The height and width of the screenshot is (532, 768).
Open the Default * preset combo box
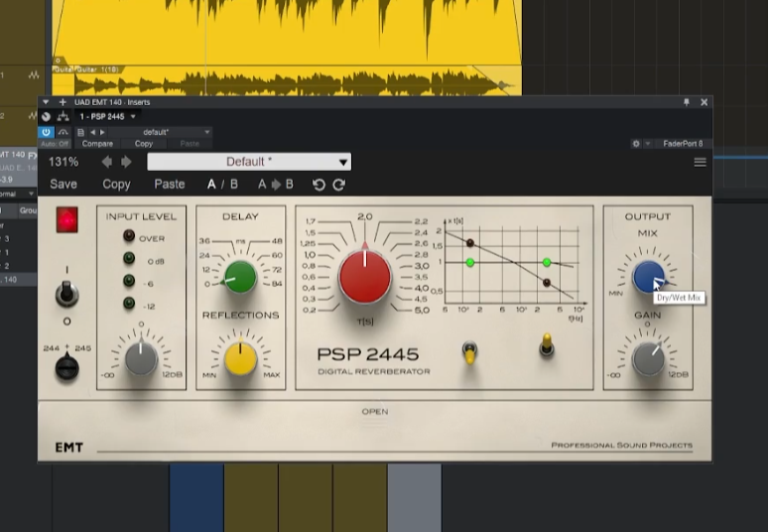tap(249, 162)
